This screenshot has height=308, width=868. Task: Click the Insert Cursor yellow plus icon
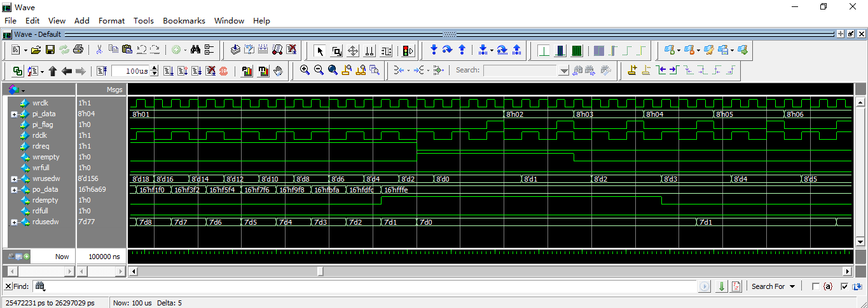point(632,70)
